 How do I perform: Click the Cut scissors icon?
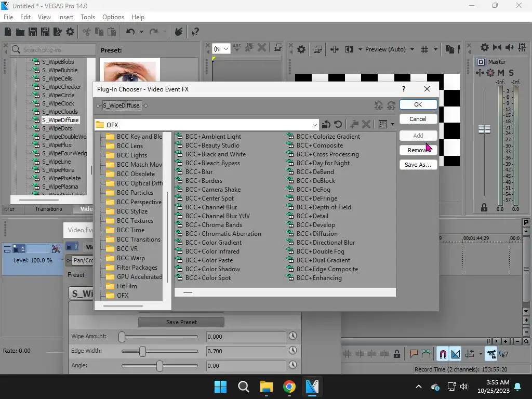(x=87, y=32)
